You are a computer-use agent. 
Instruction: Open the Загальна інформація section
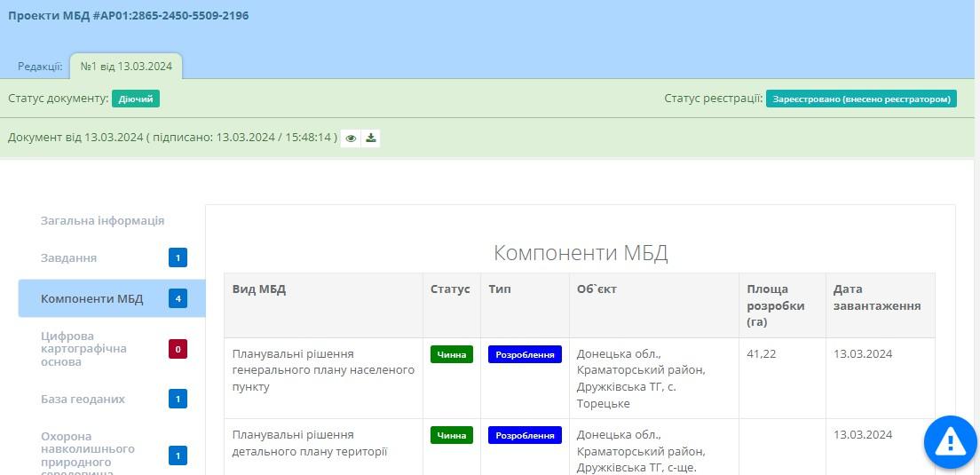coord(102,221)
